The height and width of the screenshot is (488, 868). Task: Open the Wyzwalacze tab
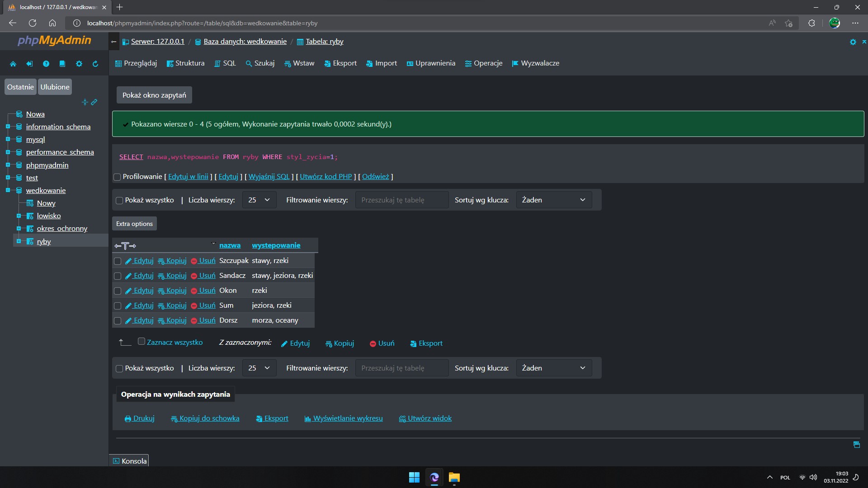(x=536, y=63)
